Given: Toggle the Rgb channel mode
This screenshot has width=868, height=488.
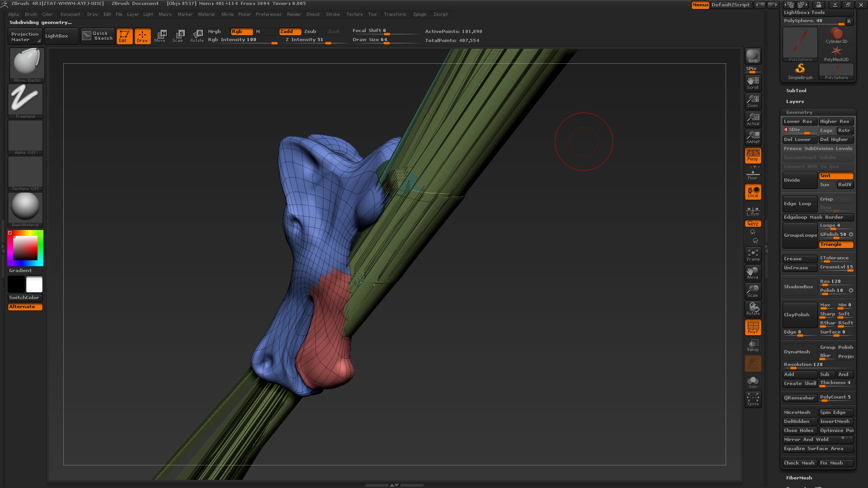Looking at the screenshot, I should (x=241, y=32).
